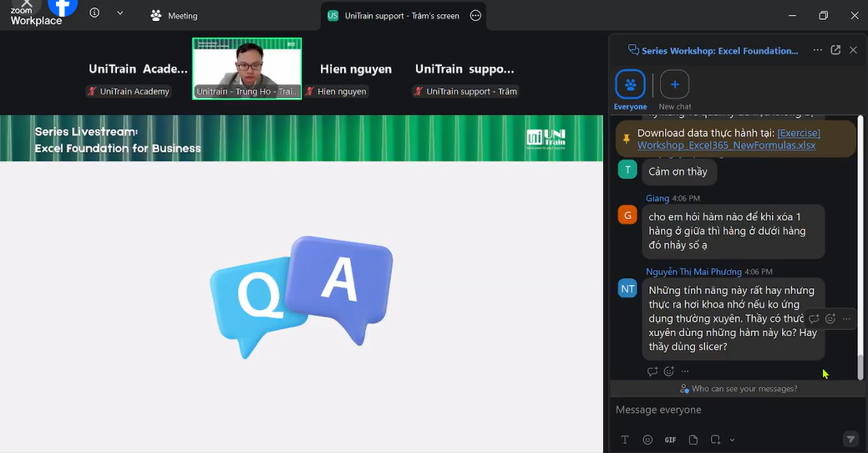Expand the screenshot options dropdown arrow
Image resolution: width=868 pixels, height=453 pixels.
pyautogui.click(x=732, y=440)
